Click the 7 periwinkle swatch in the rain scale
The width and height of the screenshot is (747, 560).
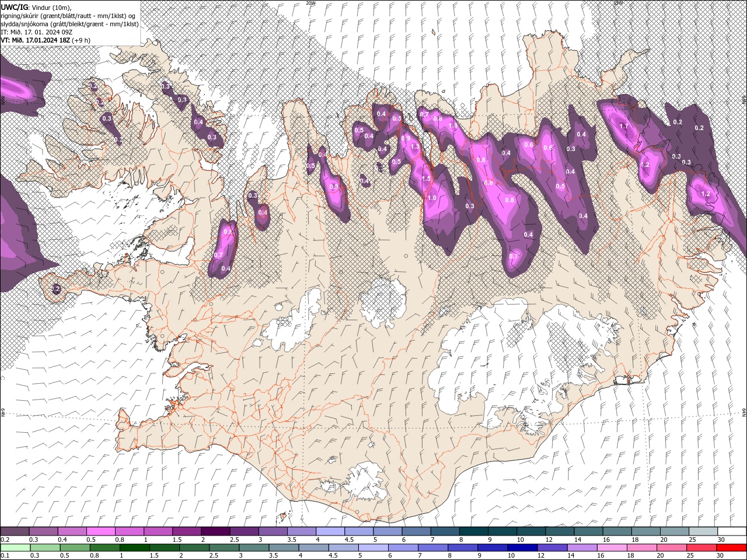433,548
